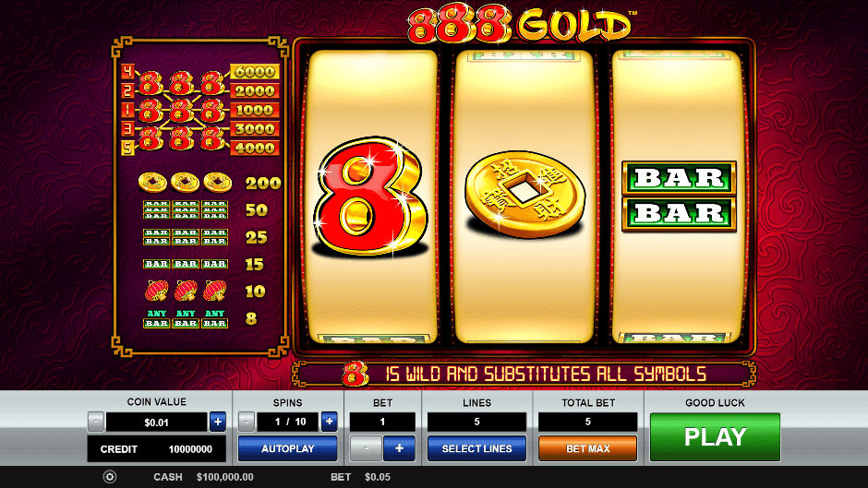Start the Autoplay spins
Image resolution: width=868 pixels, height=488 pixels.
(x=288, y=448)
